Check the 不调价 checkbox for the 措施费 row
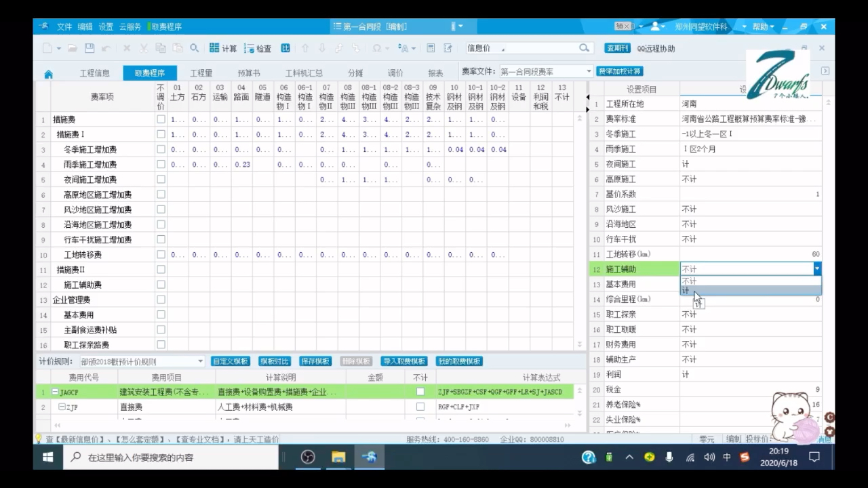Image resolution: width=868 pixels, height=488 pixels. click(161, 119)
